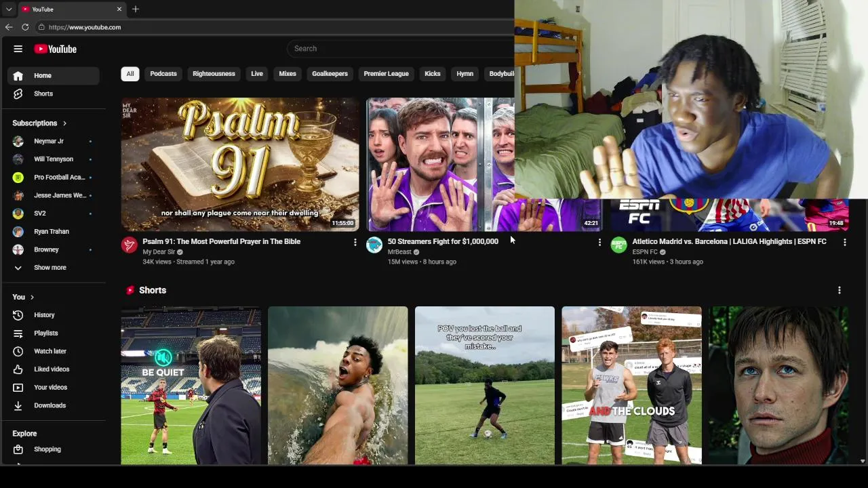This screenshot has height=488, width=868.
Task: Open My Dear Sir channel name link
Action: coord(159,252)
